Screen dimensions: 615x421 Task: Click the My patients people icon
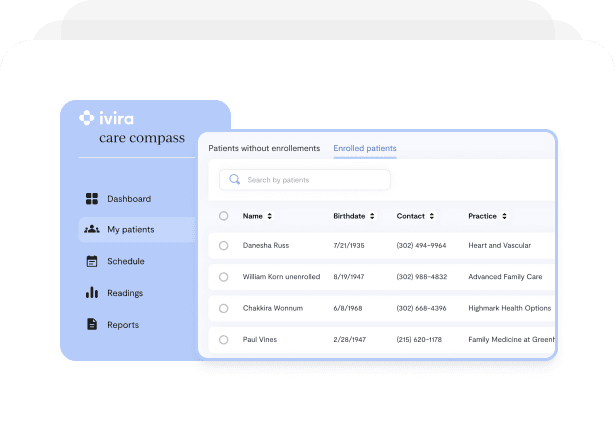coord(92,229)
